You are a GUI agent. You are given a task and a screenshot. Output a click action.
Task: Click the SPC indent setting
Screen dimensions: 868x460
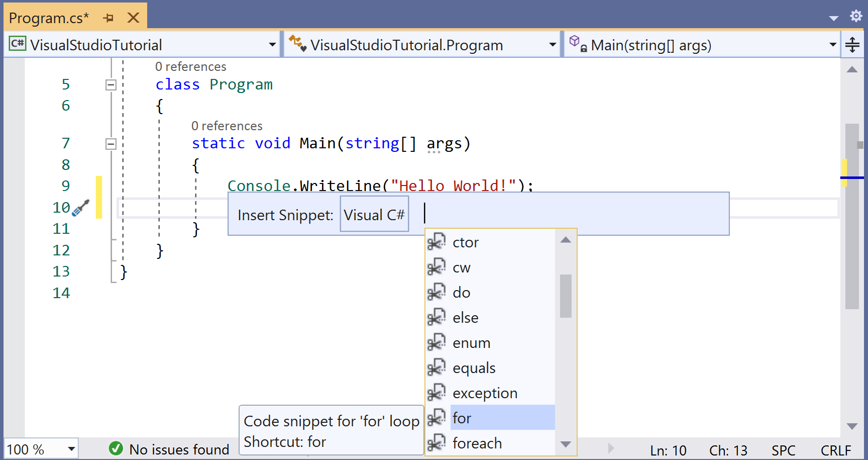point(784,450)
